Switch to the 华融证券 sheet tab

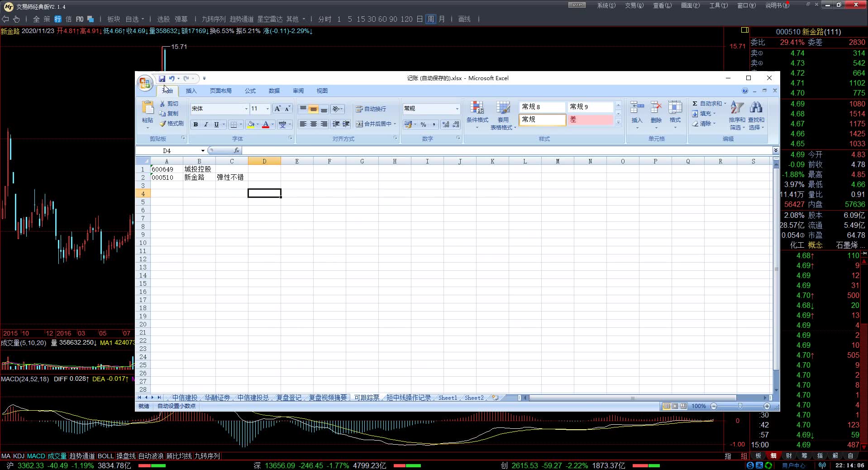pos(217,398)
